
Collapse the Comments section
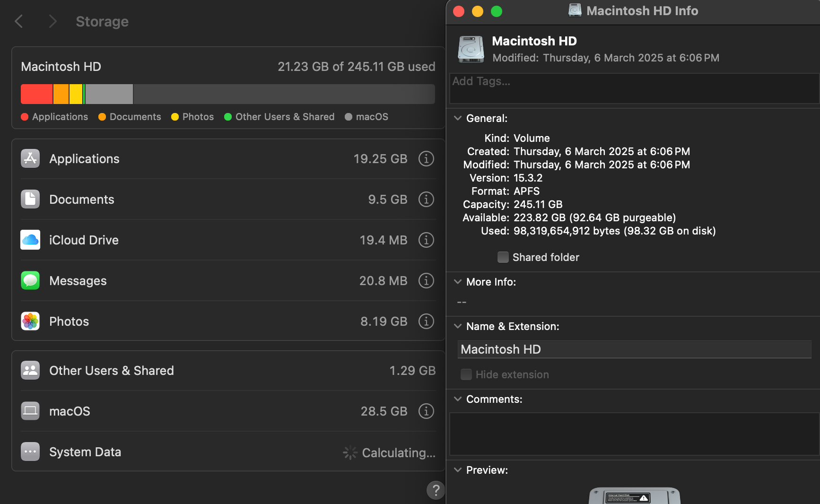coord(458,399)
